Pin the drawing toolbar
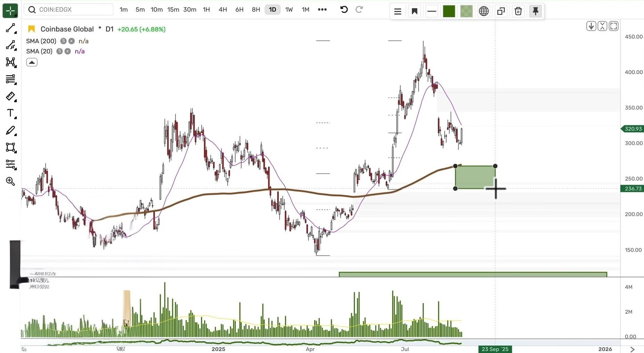644x353 pixels. pos(535,11)
